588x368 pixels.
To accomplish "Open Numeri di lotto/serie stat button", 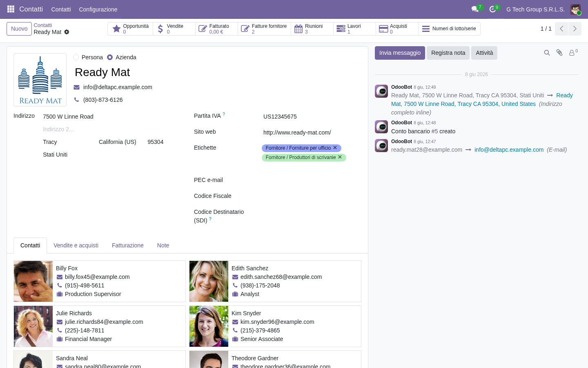I will pyautogui.click(x=449, y=29).
